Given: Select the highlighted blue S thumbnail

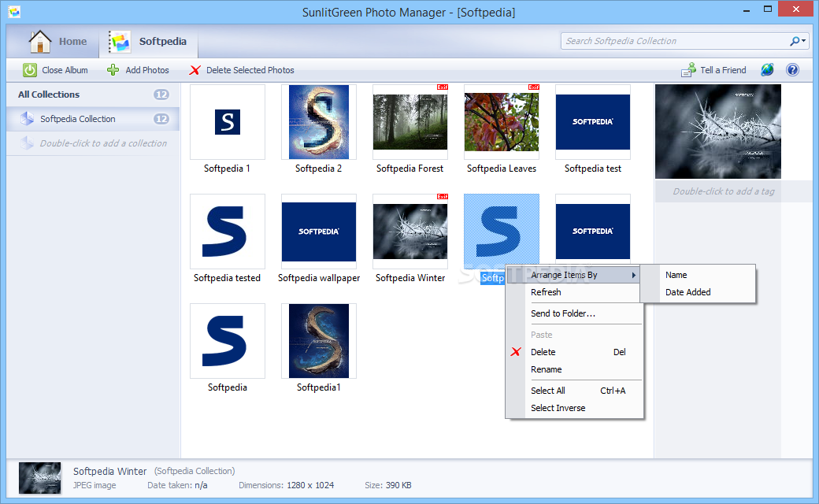Looking at the screenshot, I should 502,232.
